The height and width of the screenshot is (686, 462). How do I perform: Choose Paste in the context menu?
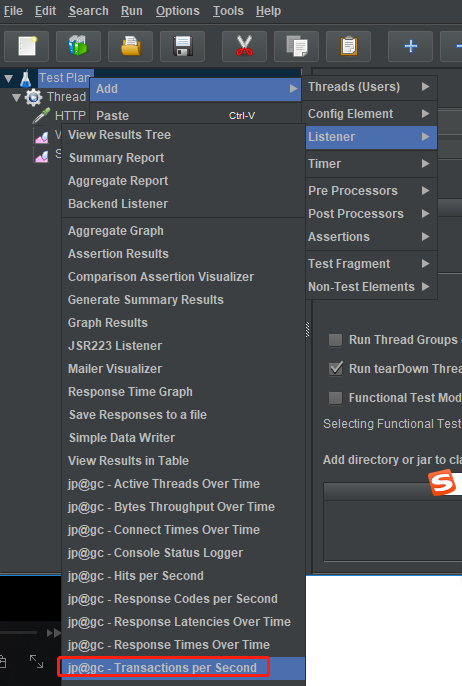(x=196, y=116)
